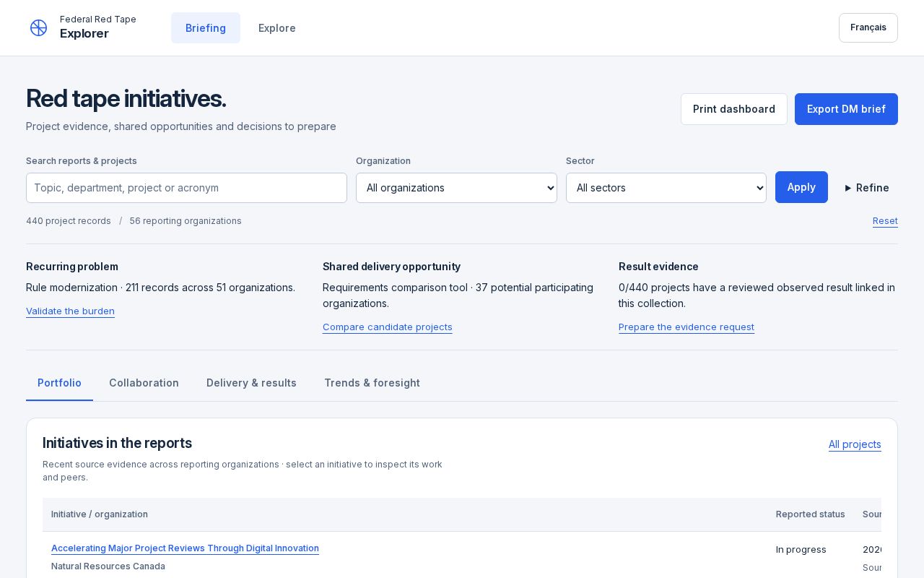
Task: Click the 'Initiatives in the reports' heading
Action: [x=117, y=443]
